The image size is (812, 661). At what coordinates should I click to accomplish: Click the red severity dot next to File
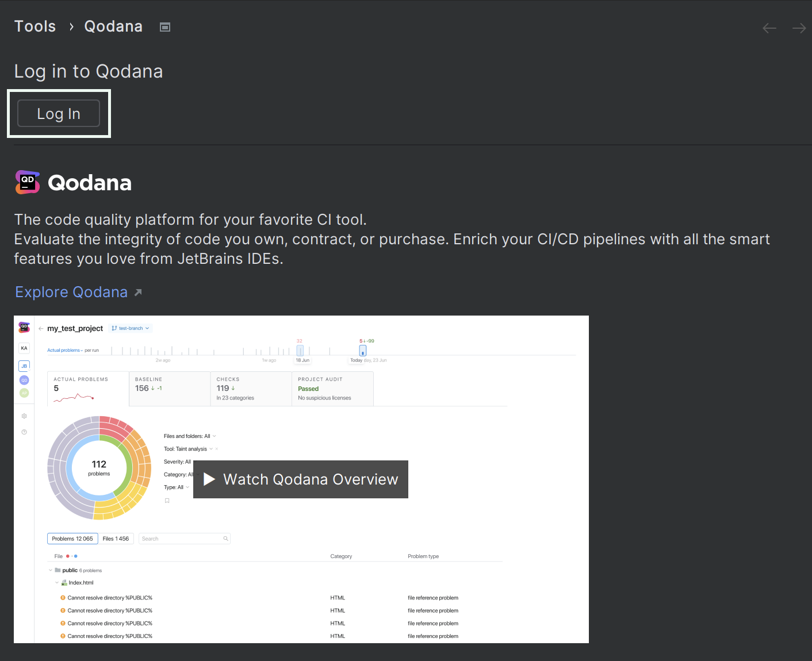click(67, 556)
